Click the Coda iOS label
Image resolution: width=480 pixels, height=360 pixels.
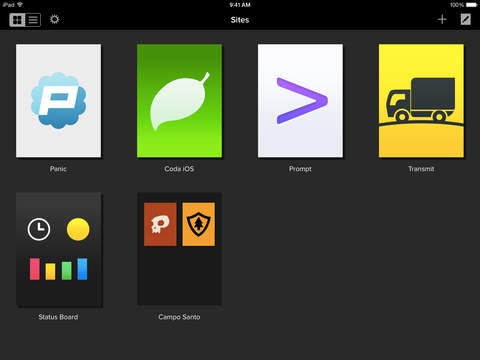179,169
